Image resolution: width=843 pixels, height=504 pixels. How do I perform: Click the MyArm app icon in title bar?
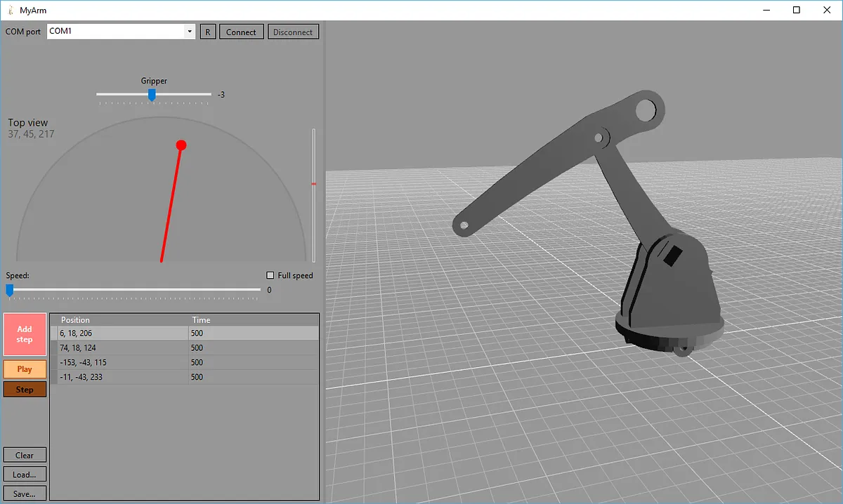[9, 11]
